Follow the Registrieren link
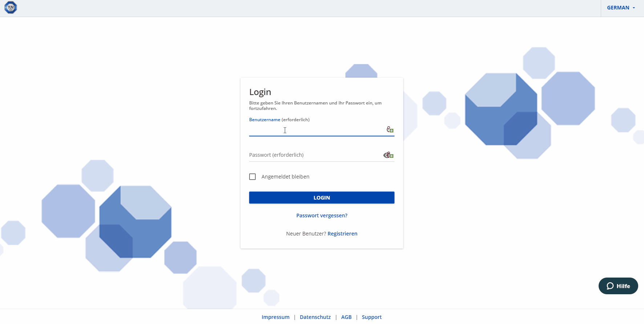Screen dimensions: 644x324 (342, 234)
